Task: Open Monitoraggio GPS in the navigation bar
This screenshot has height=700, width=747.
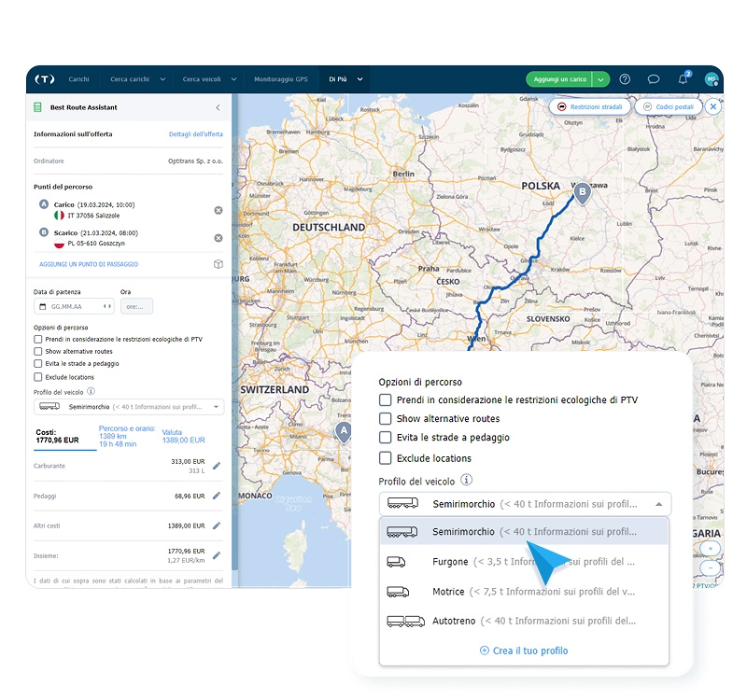Action: [281, 79]
